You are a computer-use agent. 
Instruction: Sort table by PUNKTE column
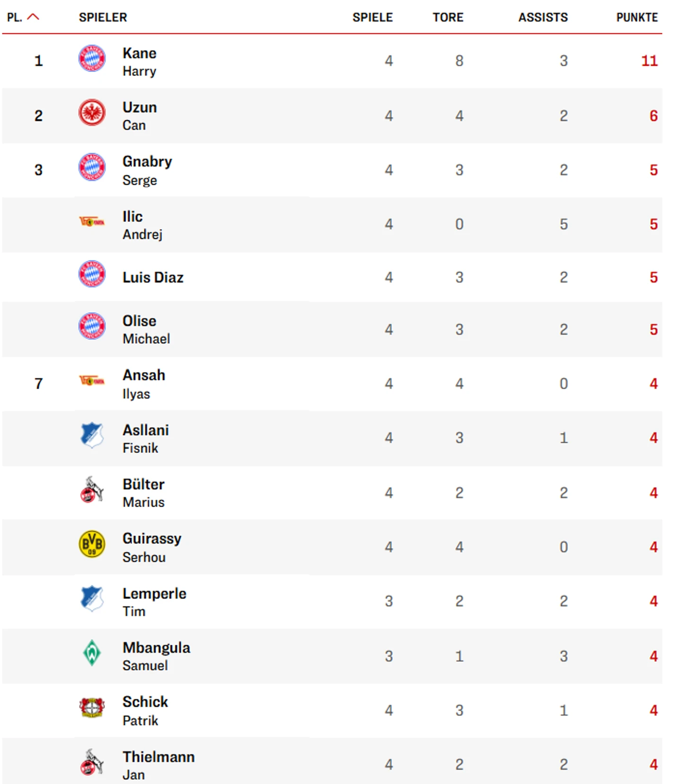tap(637, 18)
